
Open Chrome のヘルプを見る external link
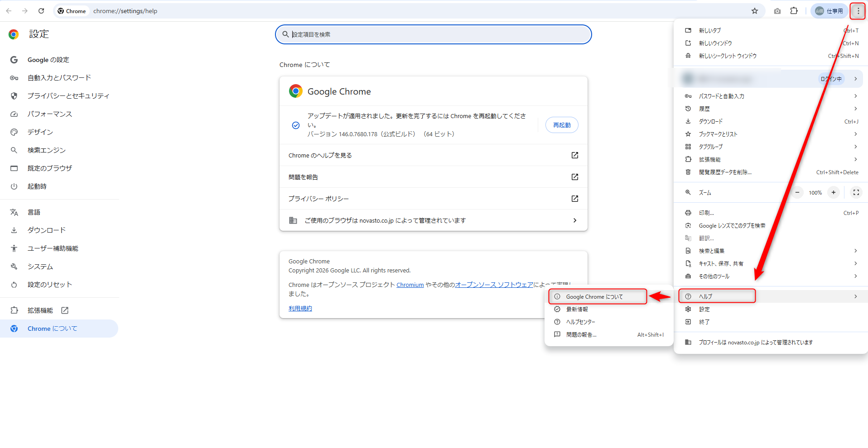click(x=434, y=155)
